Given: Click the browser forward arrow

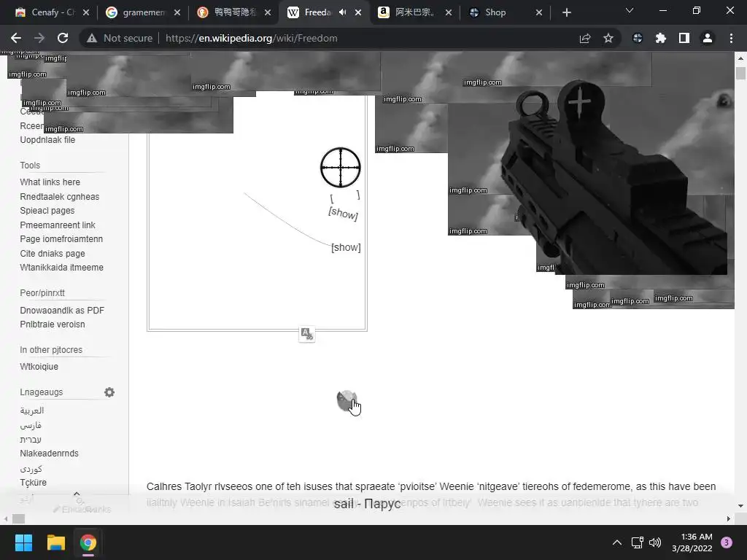Looking at the screenshot, I should pos(39,38).
